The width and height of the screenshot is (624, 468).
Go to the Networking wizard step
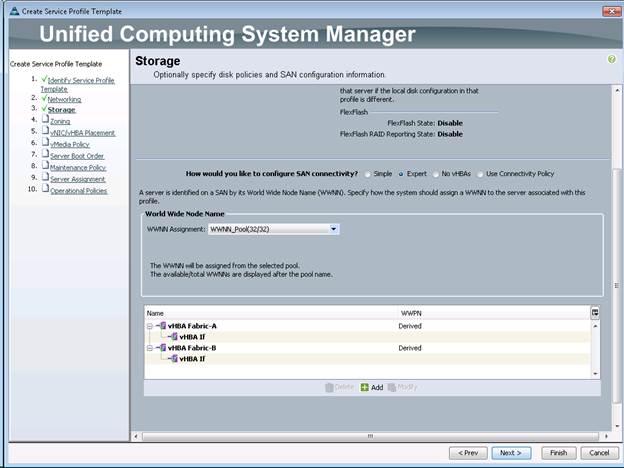click(64, 99)
